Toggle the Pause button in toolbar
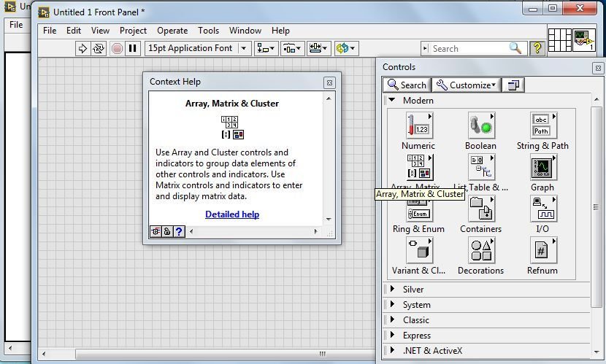 pos(132,48)
